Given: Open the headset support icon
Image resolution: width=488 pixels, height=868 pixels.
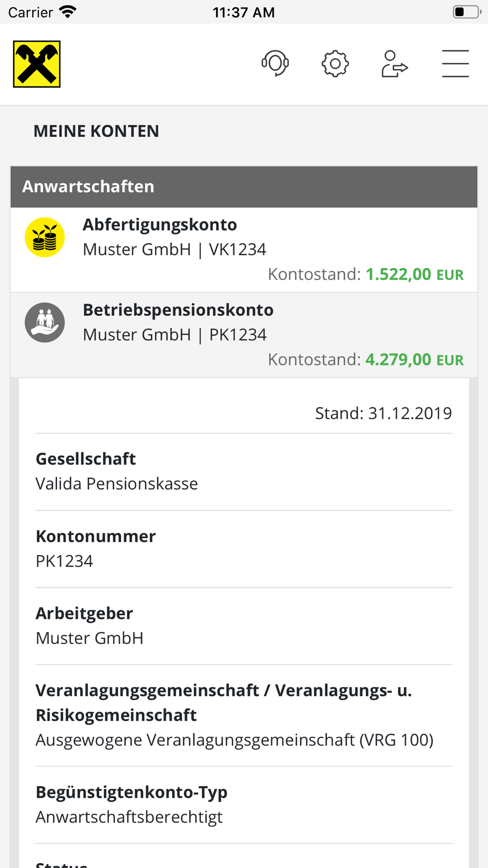Looking at the screenshot, I should [x=275, y=63].
